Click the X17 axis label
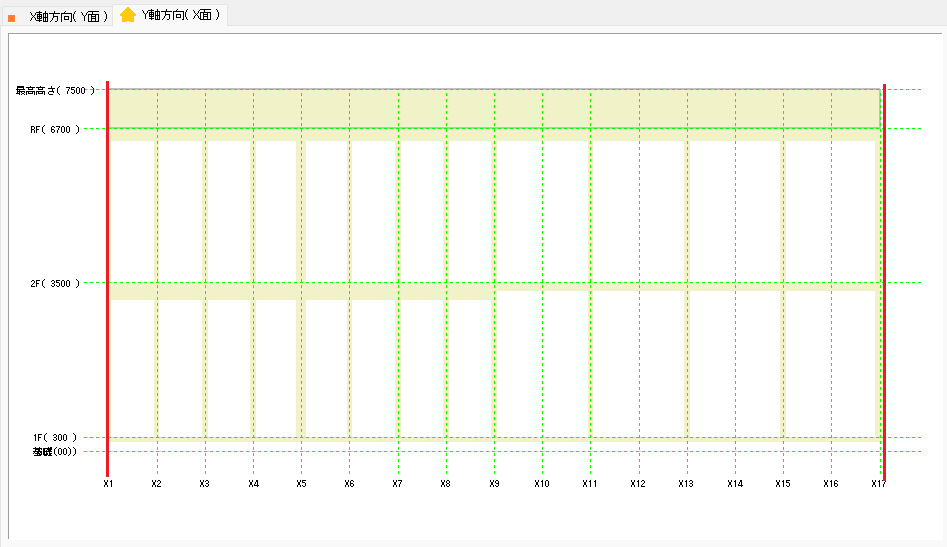Screen dimensions: 947x547 [878, 484]
